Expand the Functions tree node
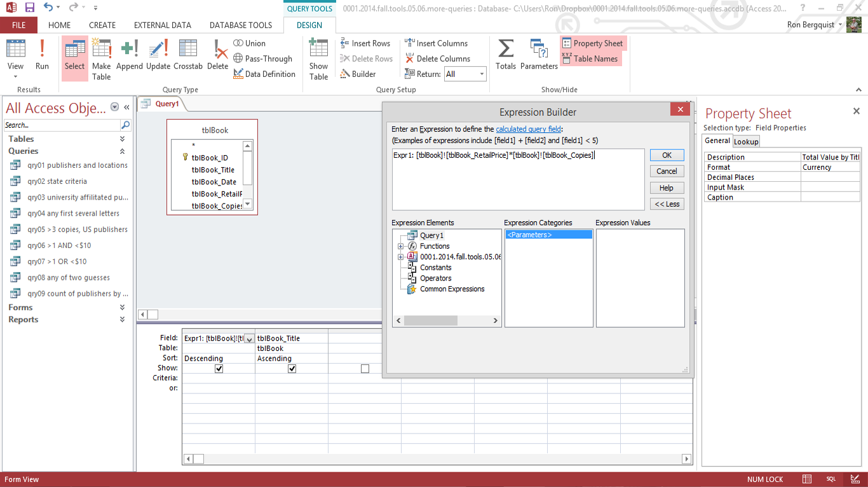The height and width of the screenshot is (487, 868). point(401,247)
